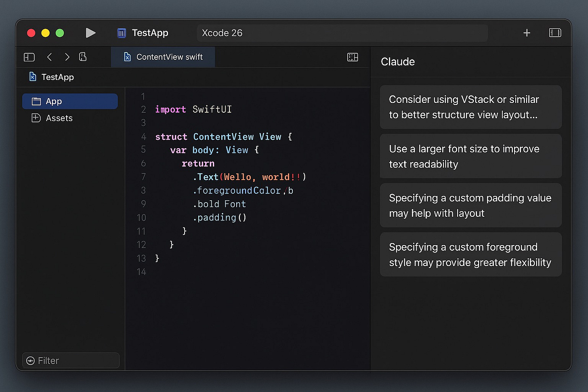This screenshot has height=392, width=588.
Task: Open the custom foreground style suggestion
Action: (471, 254)
